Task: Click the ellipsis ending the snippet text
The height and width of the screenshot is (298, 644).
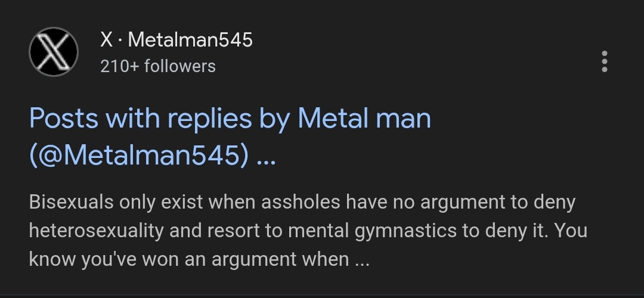Action: pos(362,260)
